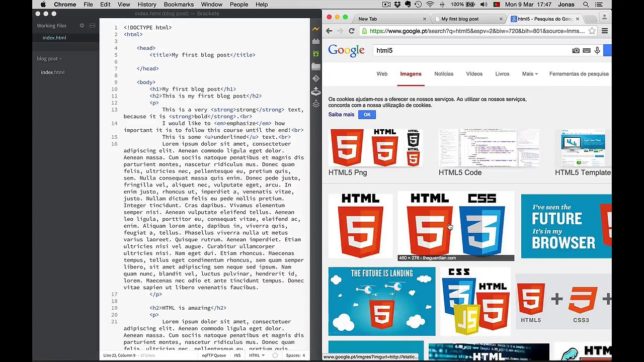This screenshot has width=644, height=362.
Task: Close the My first blog post tab
Action: (501, 19)
